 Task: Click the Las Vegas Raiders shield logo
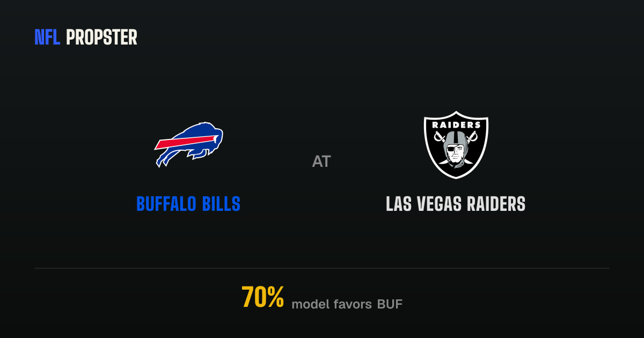click(456, 145)
